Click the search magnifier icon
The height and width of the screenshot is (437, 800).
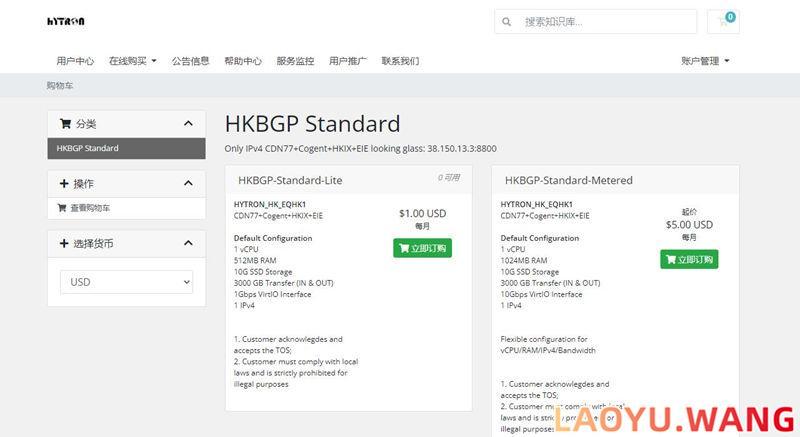coord(506,22)
